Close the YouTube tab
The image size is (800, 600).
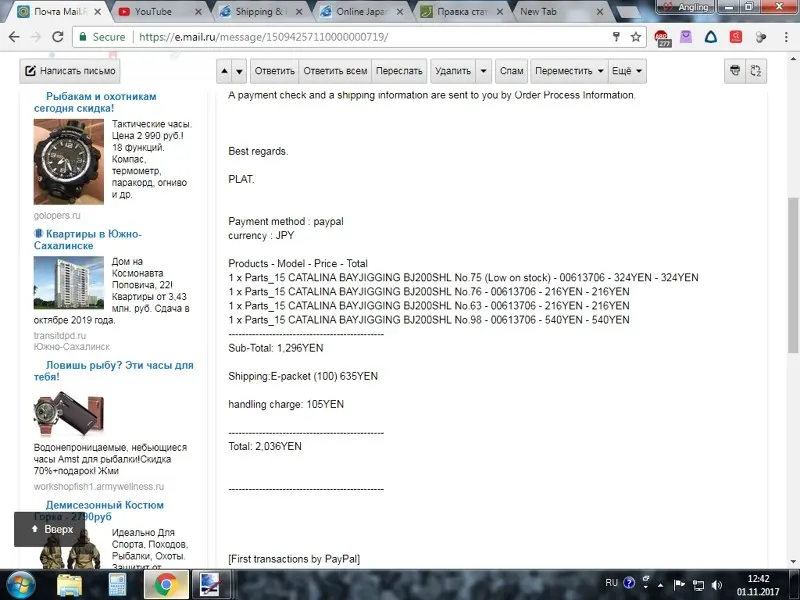point(198,11)
